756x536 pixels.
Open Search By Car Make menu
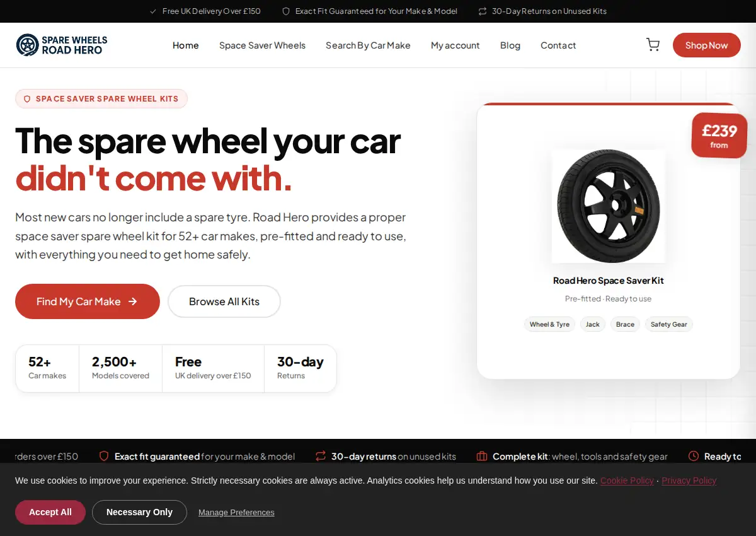pyautogui.click(x=368, y=45)
